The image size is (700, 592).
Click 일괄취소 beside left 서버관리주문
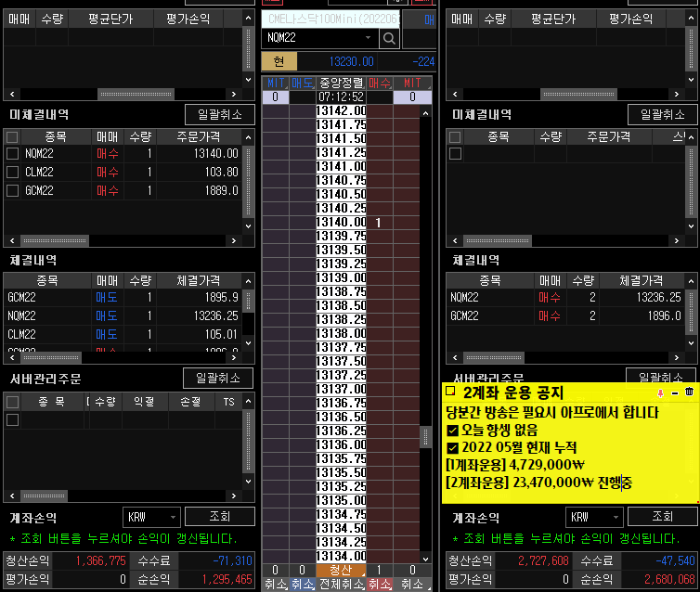click(x=218, y=379)
